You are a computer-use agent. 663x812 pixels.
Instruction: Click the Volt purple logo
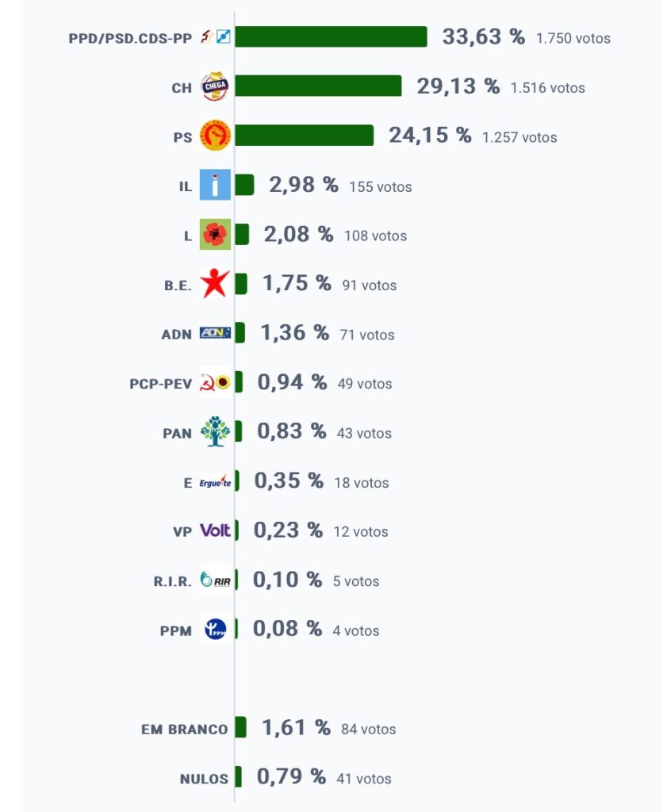[215, 530]
